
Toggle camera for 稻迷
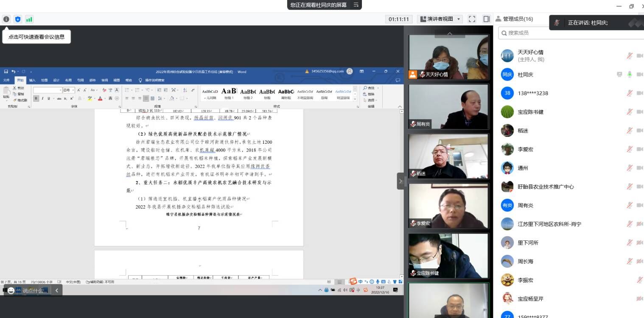tap(639, 131)
